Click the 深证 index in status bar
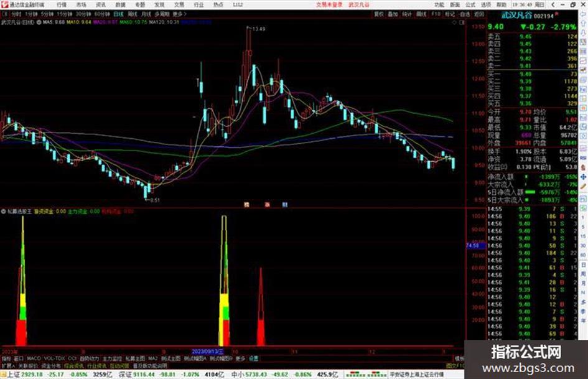Viewport: 588px width, 379px height. click(x=125, y=375)
